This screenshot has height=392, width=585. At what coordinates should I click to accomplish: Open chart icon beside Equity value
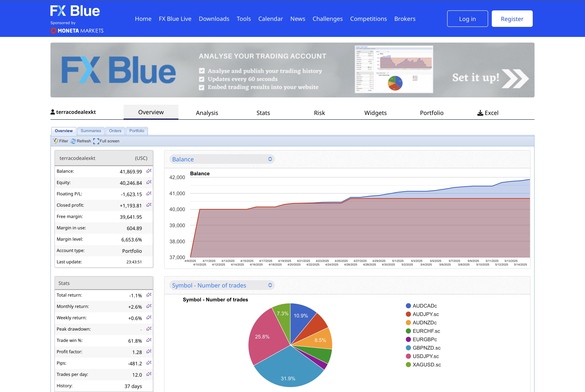click(149, 182)
